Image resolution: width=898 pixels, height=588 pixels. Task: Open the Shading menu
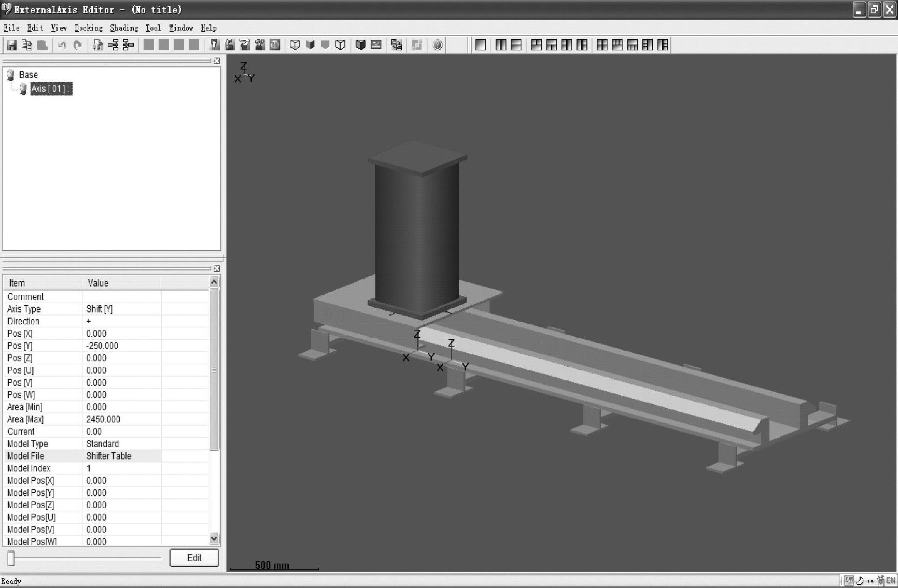124,28
